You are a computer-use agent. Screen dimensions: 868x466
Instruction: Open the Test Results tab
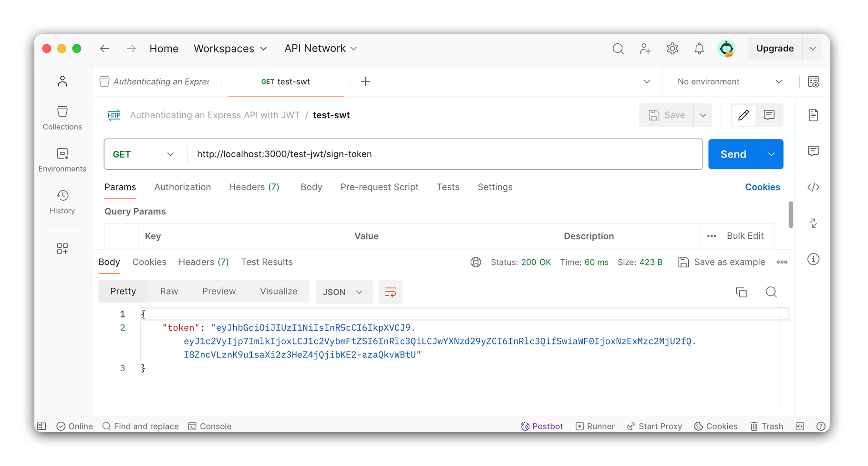pyautogui.click(x=267, y=262)
